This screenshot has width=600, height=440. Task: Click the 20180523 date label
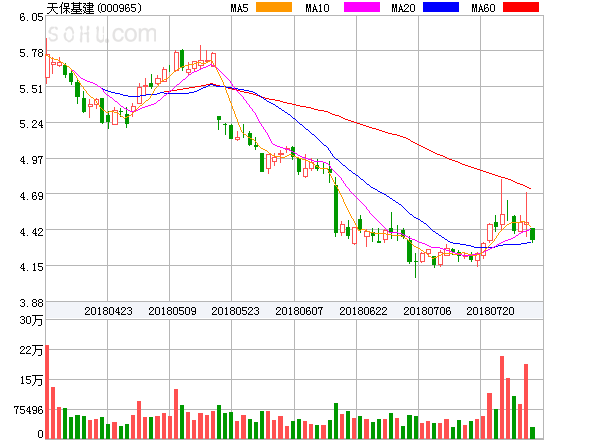click(235, 311)
